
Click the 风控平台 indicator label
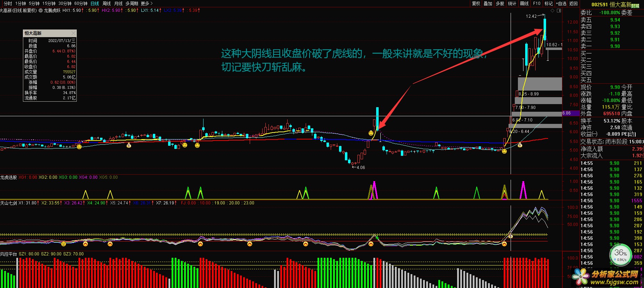[x=9, y=254]
